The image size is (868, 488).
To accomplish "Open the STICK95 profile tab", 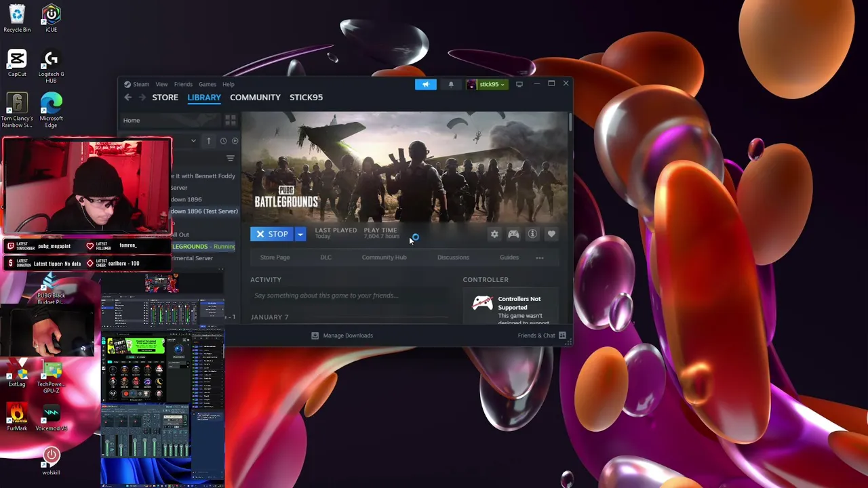I will pos(306,97).
